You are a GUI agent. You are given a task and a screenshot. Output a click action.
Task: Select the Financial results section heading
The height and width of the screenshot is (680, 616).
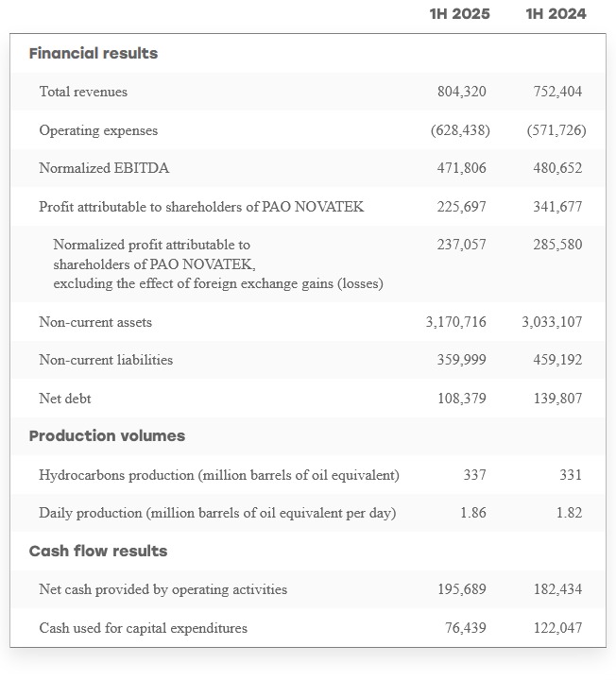click(94, 54)
